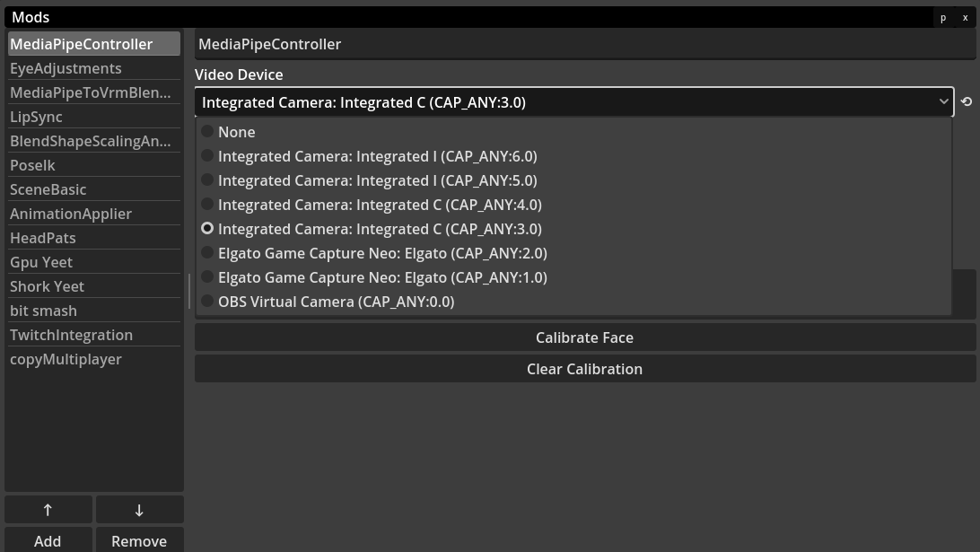Viewport: 980px width, 552px height.
Task: Choose OBS Virtual Camera (CAP_ANY:0.0)
Action: 336,302
